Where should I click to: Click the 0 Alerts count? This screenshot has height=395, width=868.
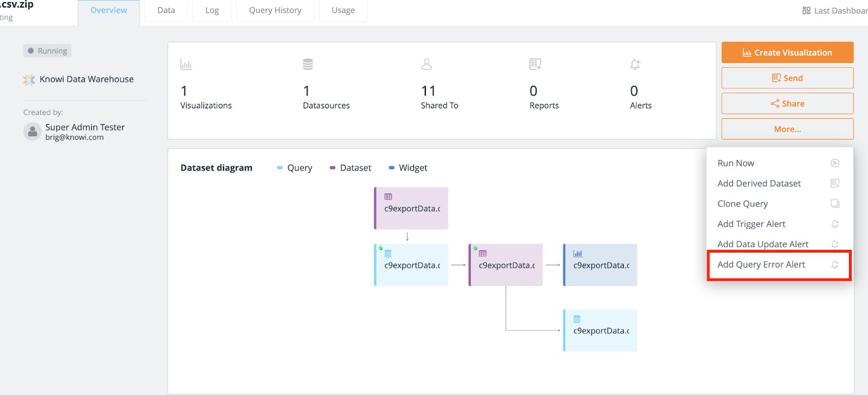pos(634,91)
